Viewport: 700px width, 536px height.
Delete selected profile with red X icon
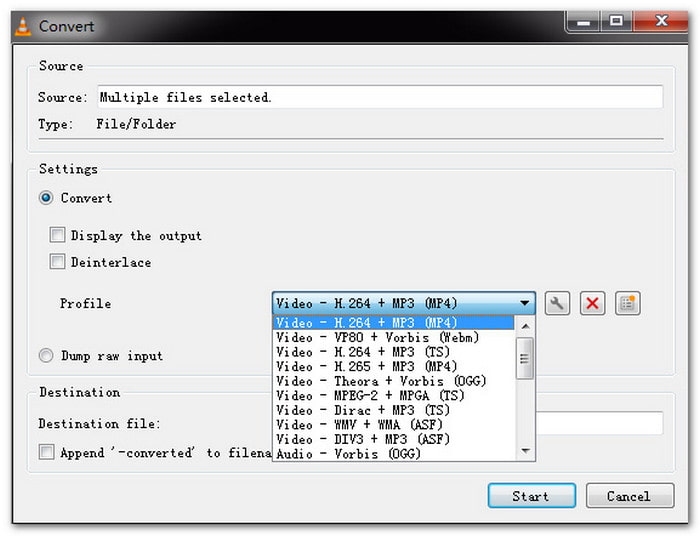click(592, 304)
